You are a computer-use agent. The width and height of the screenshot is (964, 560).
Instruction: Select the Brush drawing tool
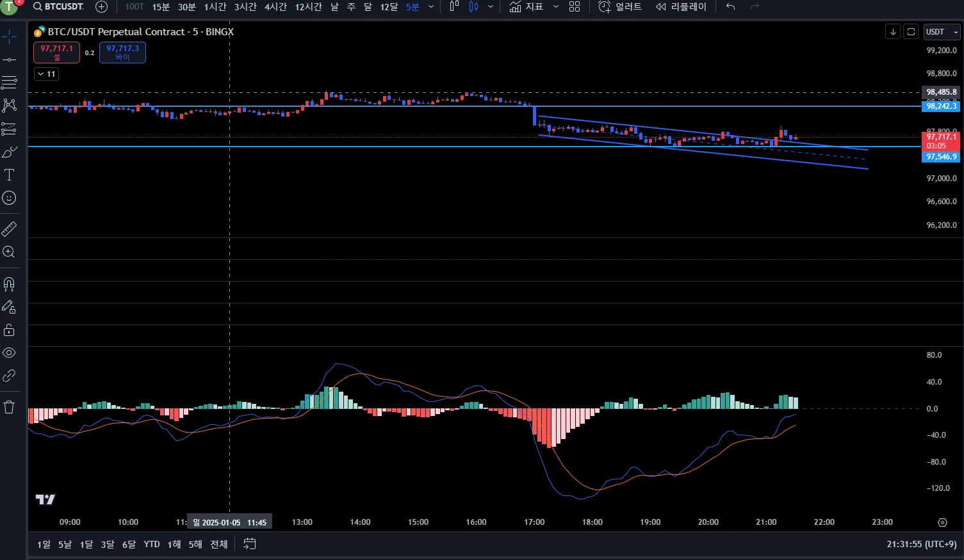[9, 152]
